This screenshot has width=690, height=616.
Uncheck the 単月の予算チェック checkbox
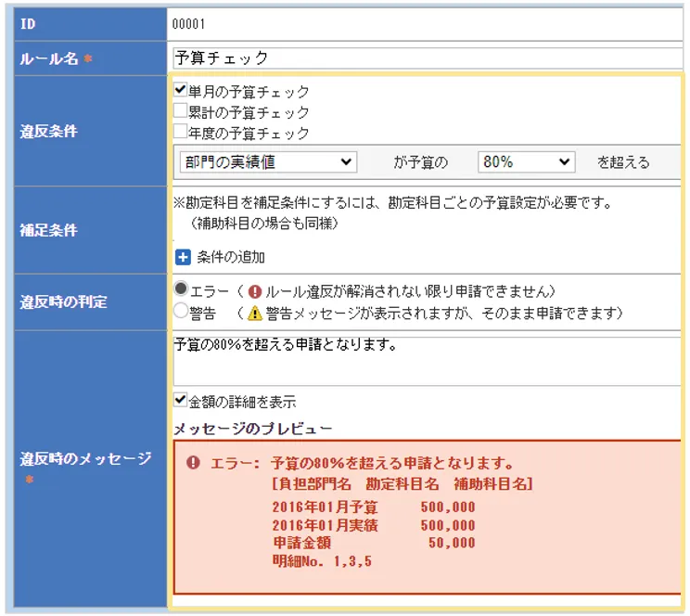181,91
